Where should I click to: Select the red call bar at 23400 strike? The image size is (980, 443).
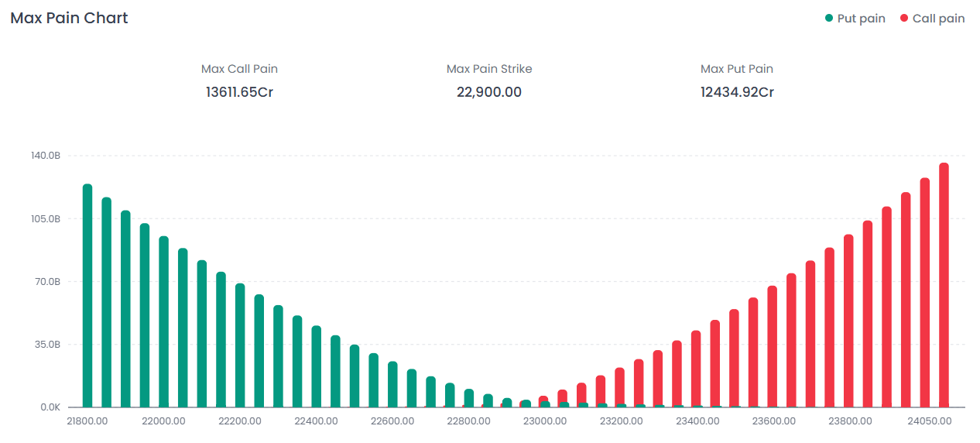pyautogui.click(x=696, y=369)
